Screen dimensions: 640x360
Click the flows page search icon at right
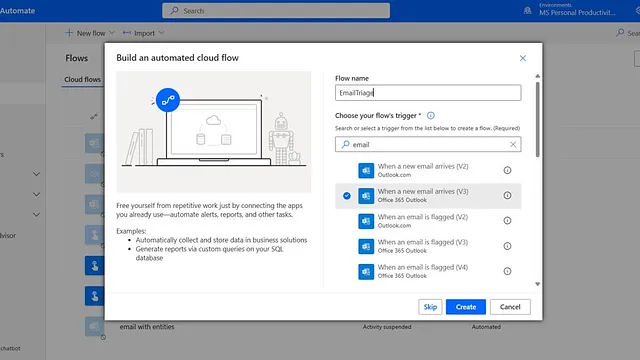(620, 33)
